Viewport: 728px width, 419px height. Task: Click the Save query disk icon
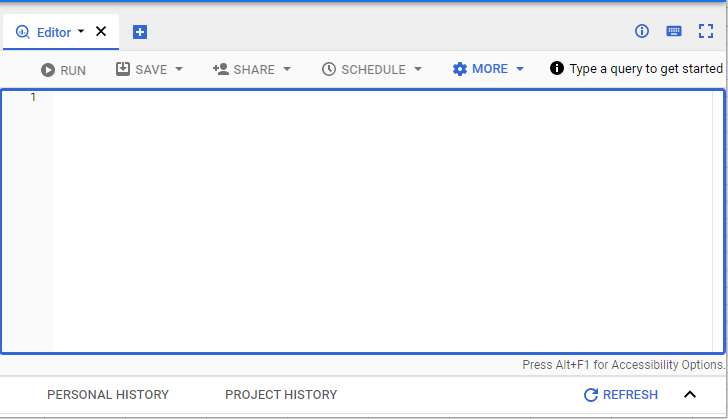click(x=123, y=69)
